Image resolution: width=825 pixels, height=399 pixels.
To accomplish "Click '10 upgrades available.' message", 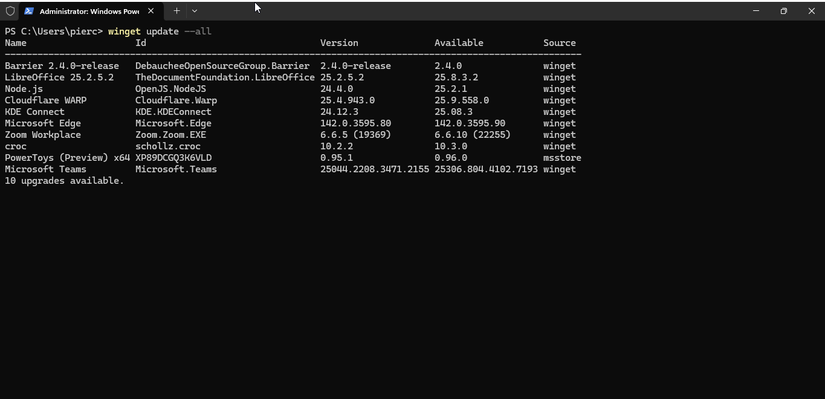I will point(64,181).
